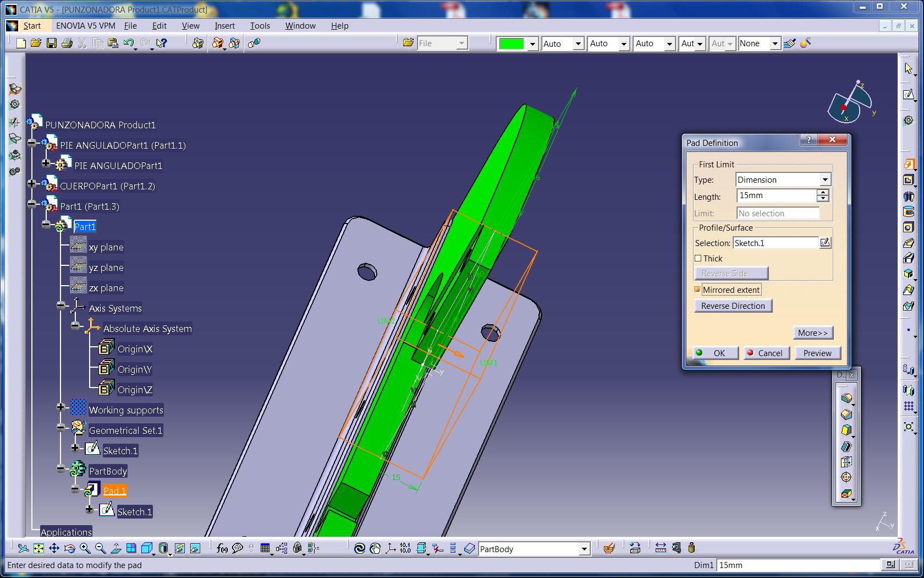Select the Rotate view tool

[69, 548]
